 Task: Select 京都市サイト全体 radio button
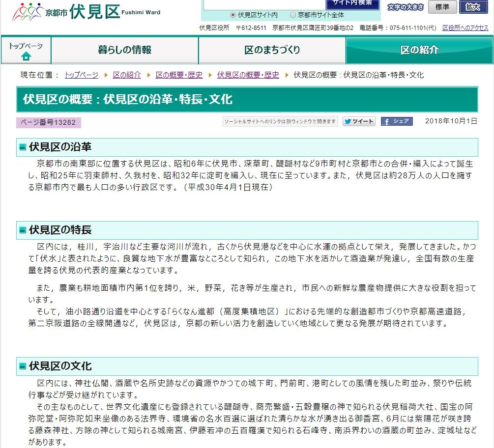pyautogui.click(x=293, y=15)
